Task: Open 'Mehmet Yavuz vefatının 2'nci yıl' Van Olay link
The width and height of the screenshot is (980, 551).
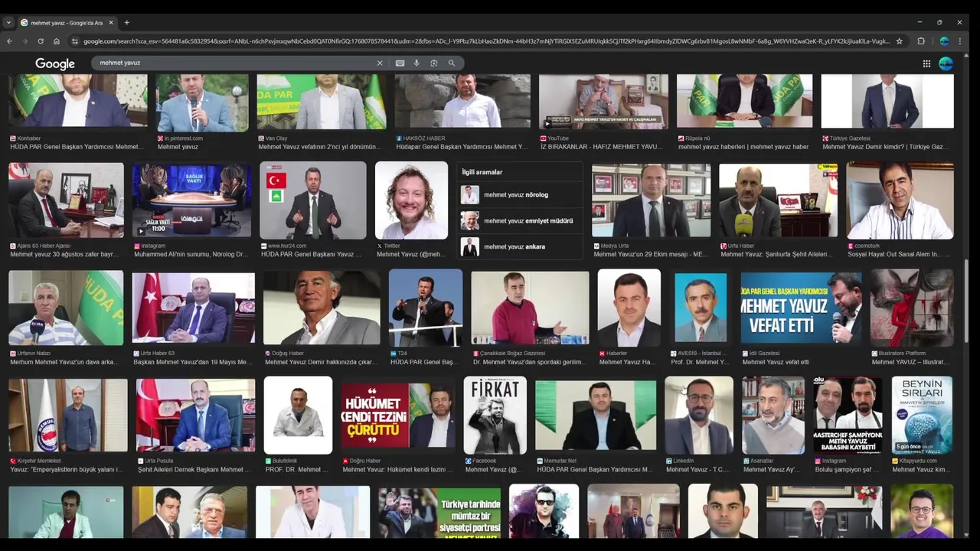Action: pyautogui.click(x=319, y=146)
